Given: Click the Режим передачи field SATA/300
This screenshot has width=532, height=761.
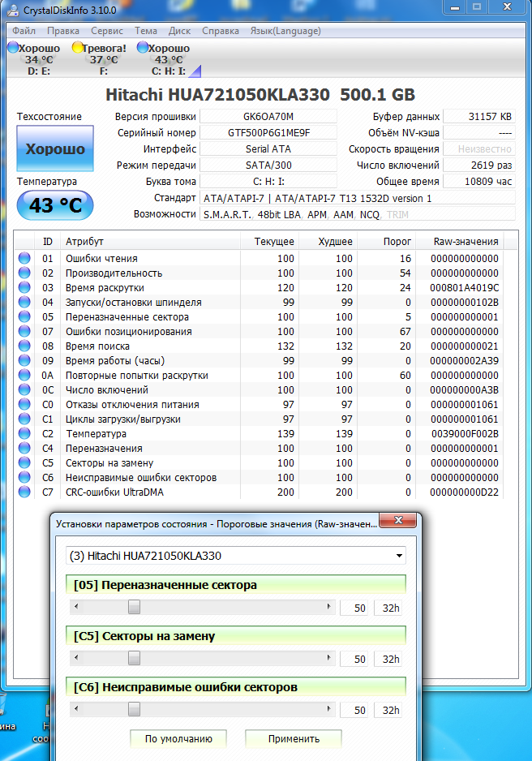Looking at the screenshot, I should click(268, 165).
